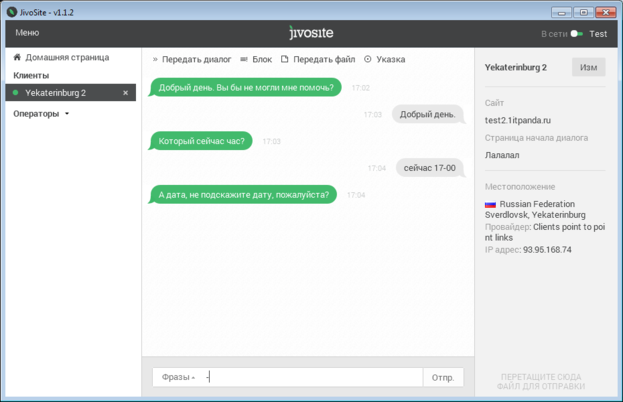
Task: Click the Test operator name
Action: tap(598, 34)
